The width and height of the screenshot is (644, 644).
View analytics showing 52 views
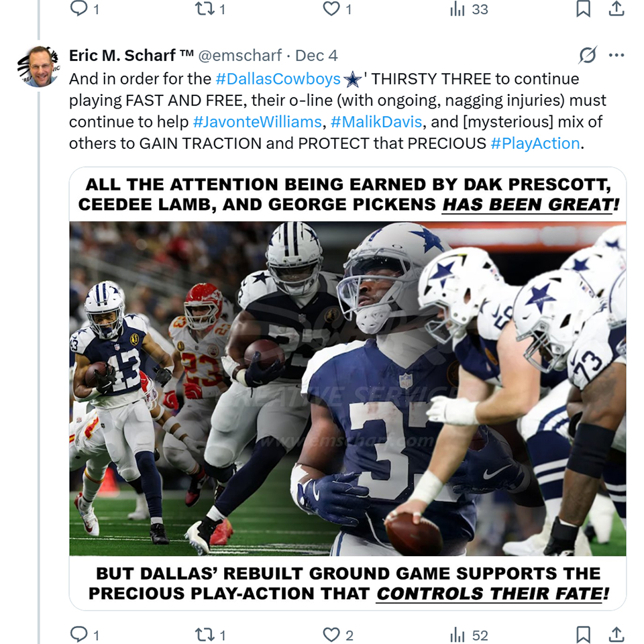tap(458, 634)
